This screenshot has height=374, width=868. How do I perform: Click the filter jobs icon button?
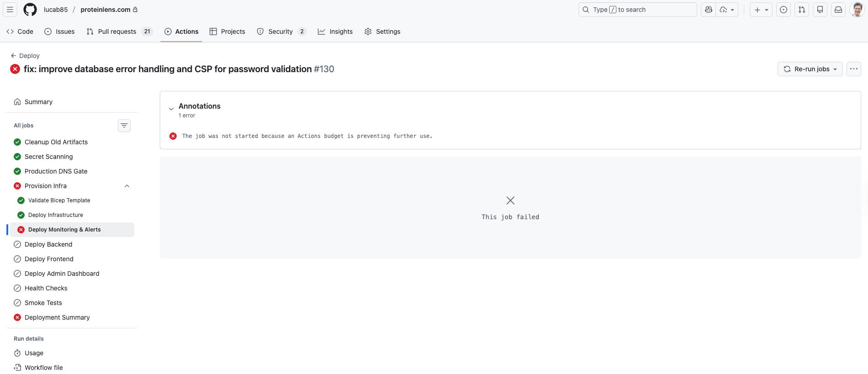[x=124, y=126]
